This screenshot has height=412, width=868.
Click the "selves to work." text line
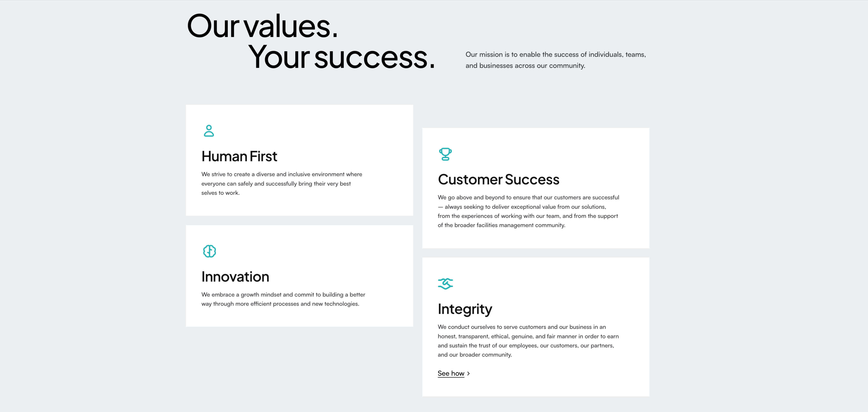tap(220, 193)
